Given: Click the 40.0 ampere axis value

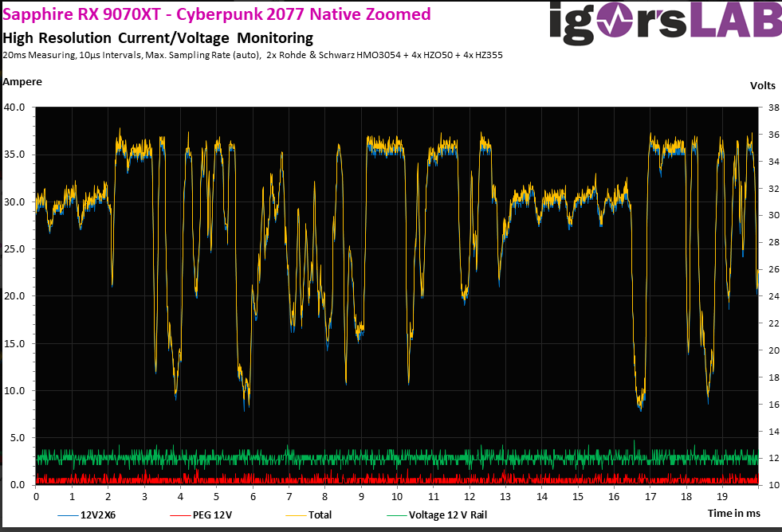Looking at the screenshot, I should tap(14, 107).
